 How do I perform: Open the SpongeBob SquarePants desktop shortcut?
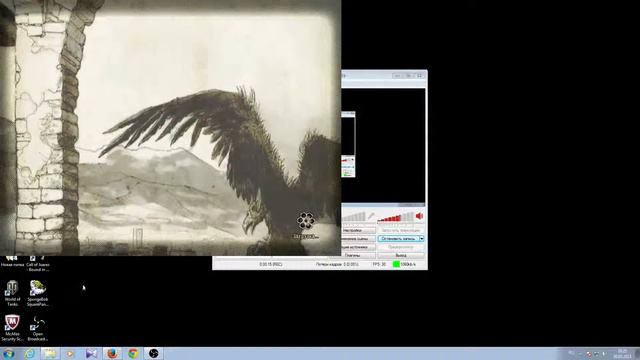tap(38, 293)
